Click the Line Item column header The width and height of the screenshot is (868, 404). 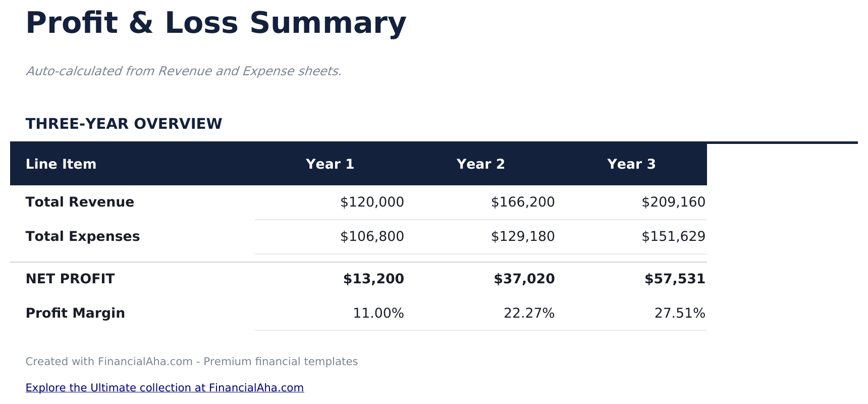coord(61,164)
